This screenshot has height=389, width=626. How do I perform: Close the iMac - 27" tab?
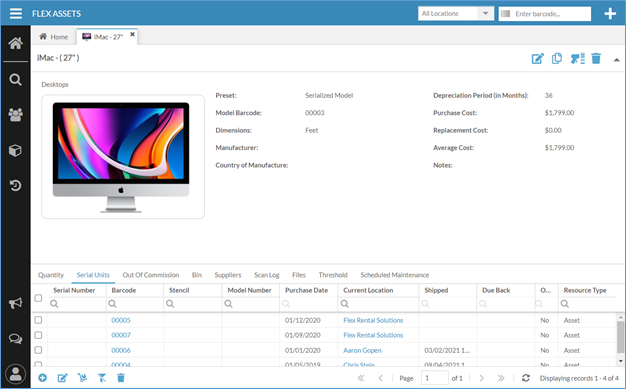(x=132, y=34)
